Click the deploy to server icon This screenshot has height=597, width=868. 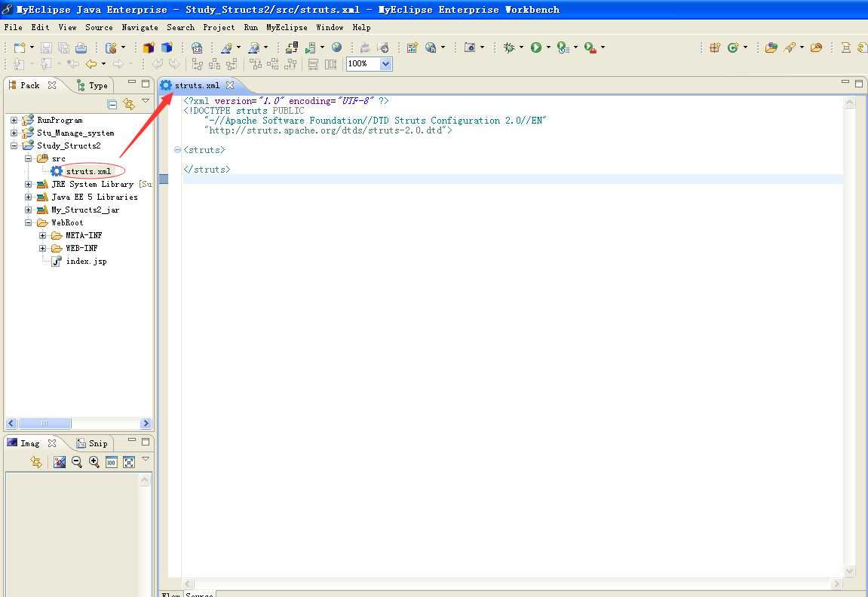(292, 47)
